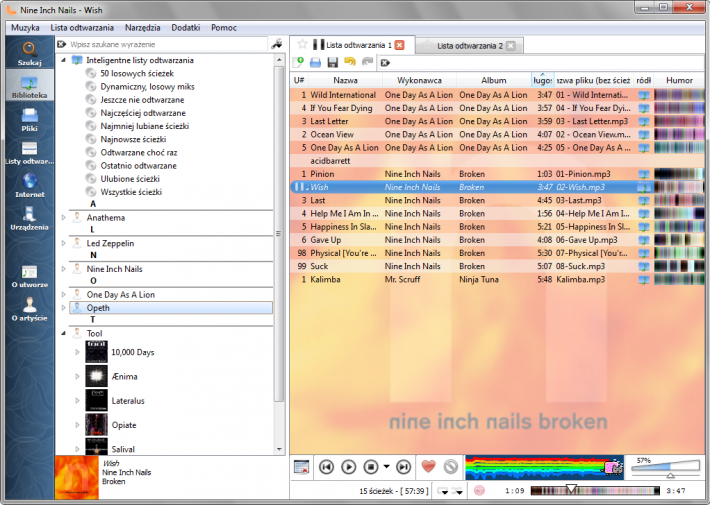Select the Happiness In Sla... track row

(x=497, y=226)
